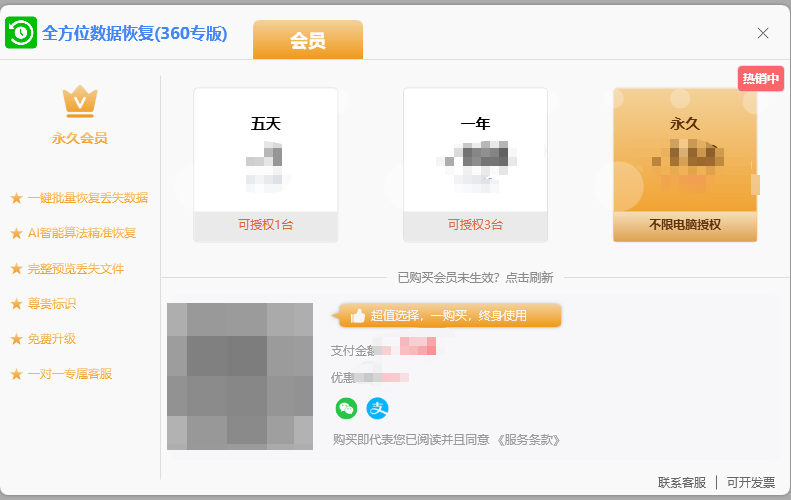Open the 《服务条款》 link
The image size is (791, 500).
click(x=528, y=440)
